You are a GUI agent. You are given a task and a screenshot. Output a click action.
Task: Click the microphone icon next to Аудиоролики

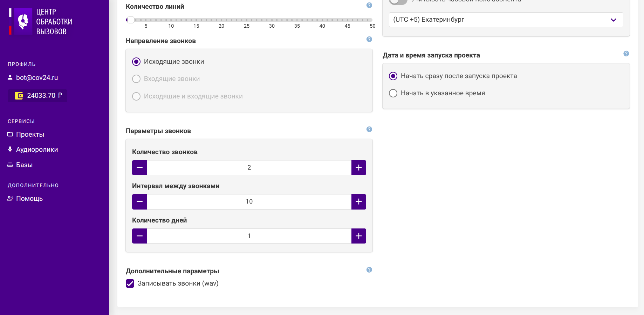pyautogui.click(x=10, y=149)
